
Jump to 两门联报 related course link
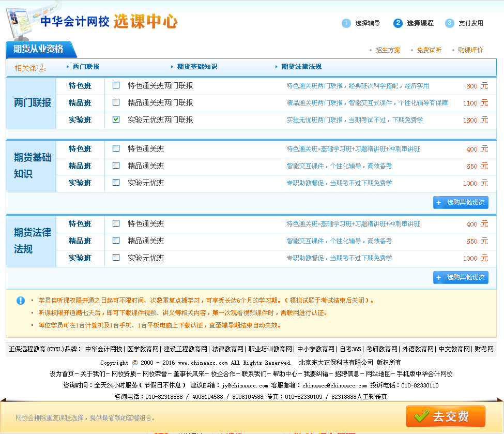click(x=86, y=67)
